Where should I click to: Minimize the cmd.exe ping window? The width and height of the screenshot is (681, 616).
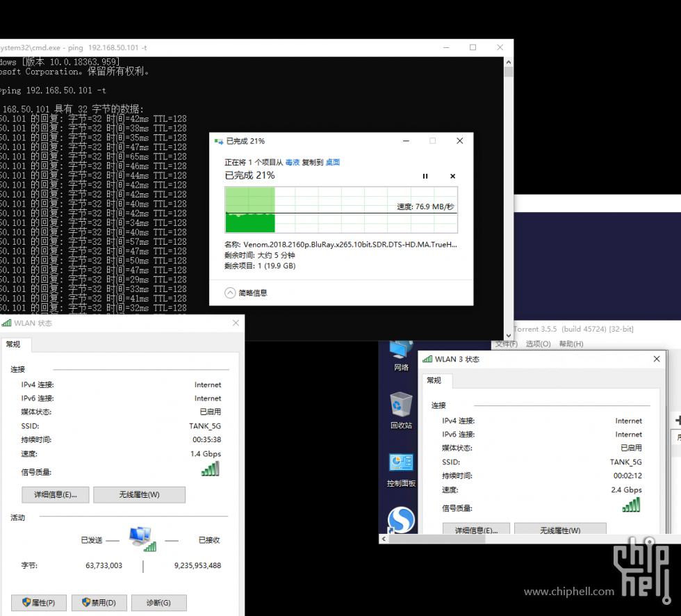446,47
